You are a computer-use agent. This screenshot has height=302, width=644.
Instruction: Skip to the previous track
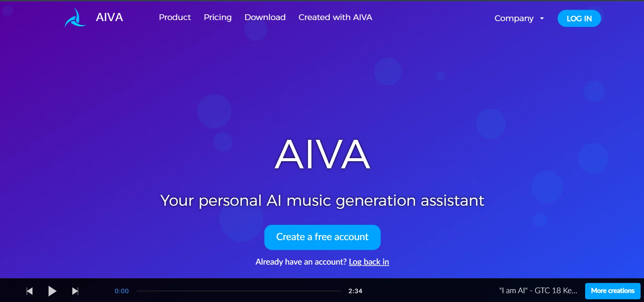pyautogui.click(x=30, y=291)
